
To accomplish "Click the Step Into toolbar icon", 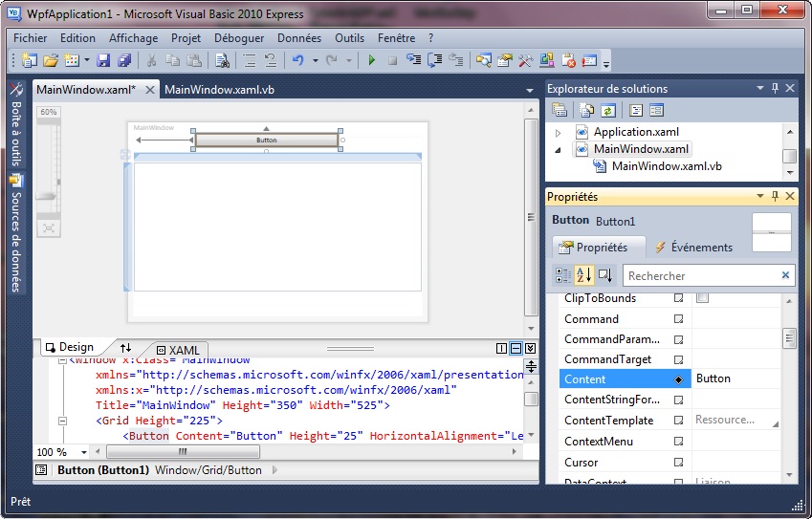I will [413, 60].
